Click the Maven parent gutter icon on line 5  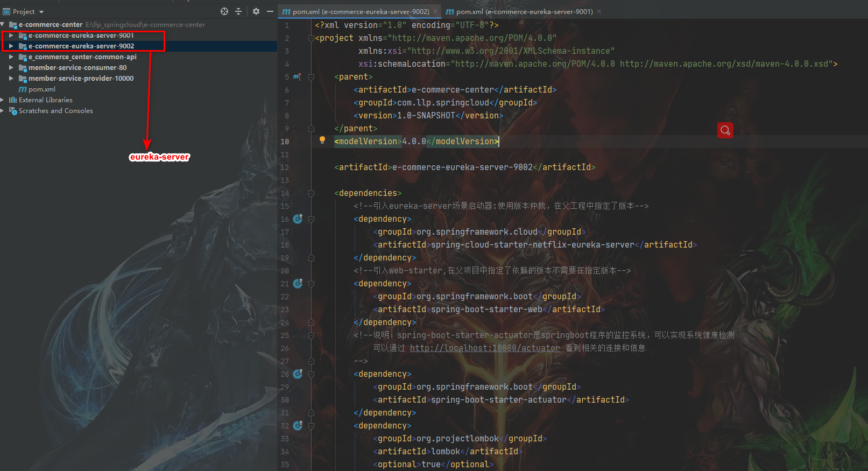pyautogui.click(x=297, y=77)
